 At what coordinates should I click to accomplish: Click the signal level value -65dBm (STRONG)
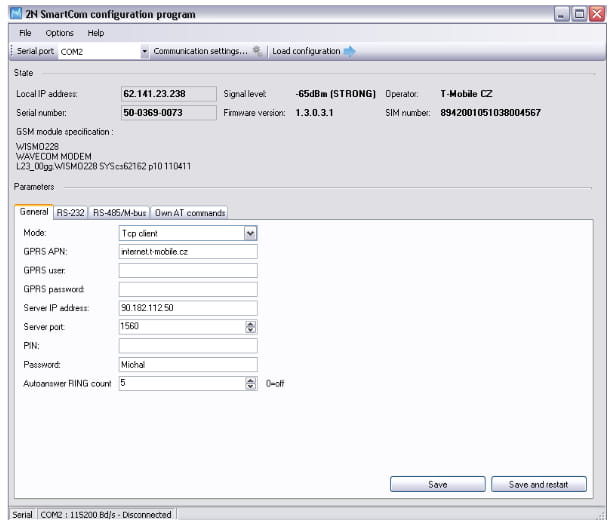[335, 94]
